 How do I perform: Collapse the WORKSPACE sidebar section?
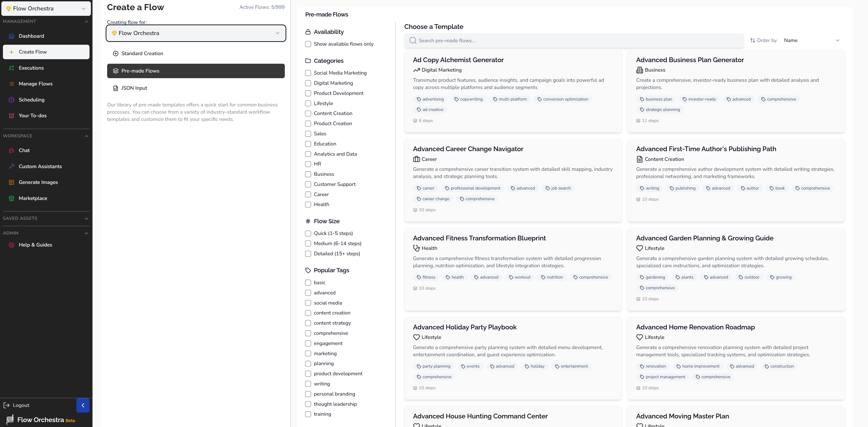(86, 136)
